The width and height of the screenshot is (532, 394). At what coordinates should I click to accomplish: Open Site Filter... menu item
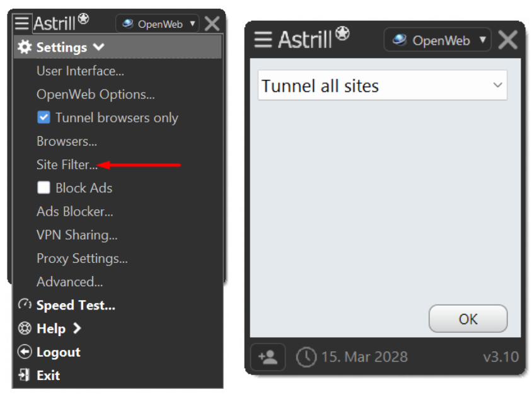pos(67,165)
